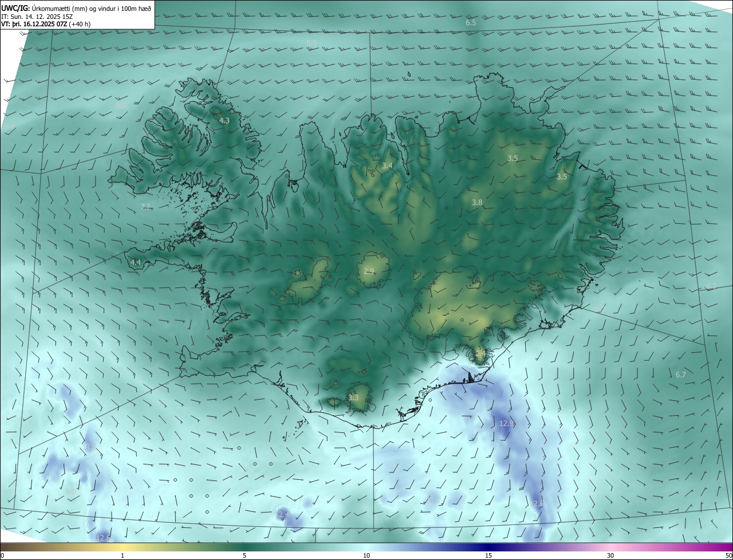Image resolution: width=733 pixels, height=560 pixels.
Task: Click the 12.9 value label offshore
Action: 507,424
